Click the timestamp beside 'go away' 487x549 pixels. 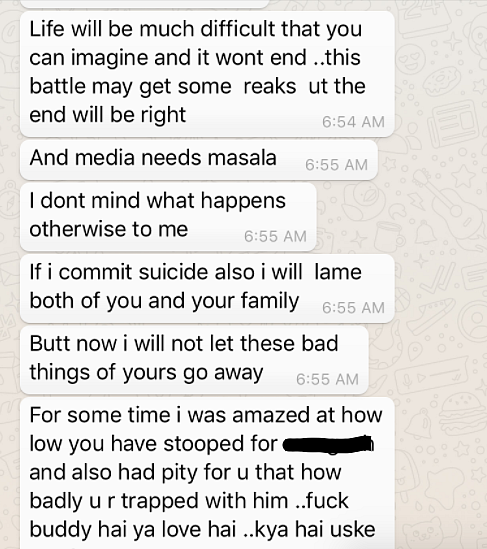click(327, 379)
